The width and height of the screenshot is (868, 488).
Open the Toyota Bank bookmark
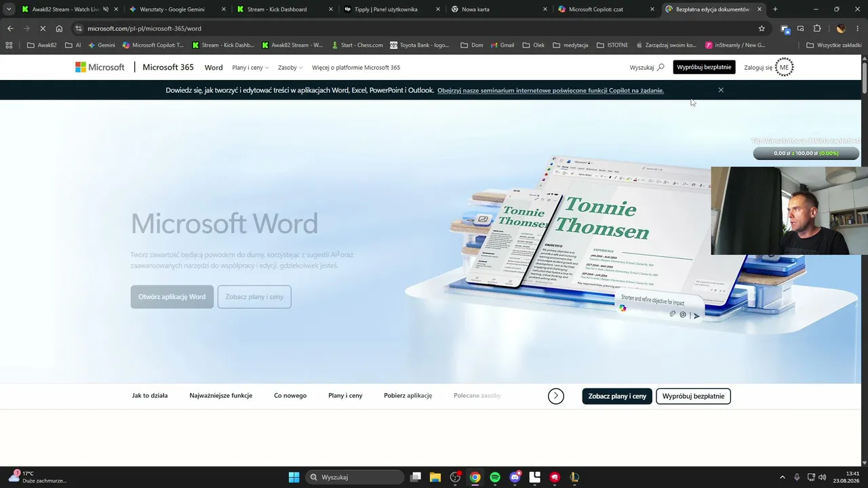point(419,45)
